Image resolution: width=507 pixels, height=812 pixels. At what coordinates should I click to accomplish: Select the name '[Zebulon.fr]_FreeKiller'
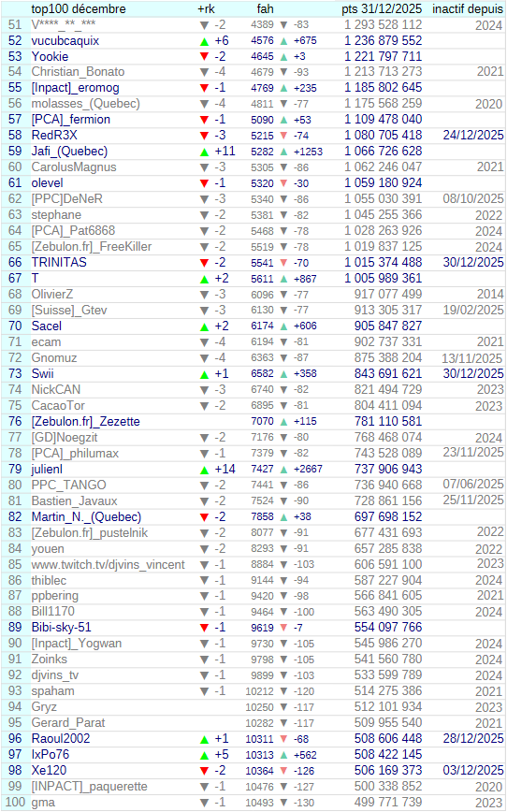(x=91, y=247)
